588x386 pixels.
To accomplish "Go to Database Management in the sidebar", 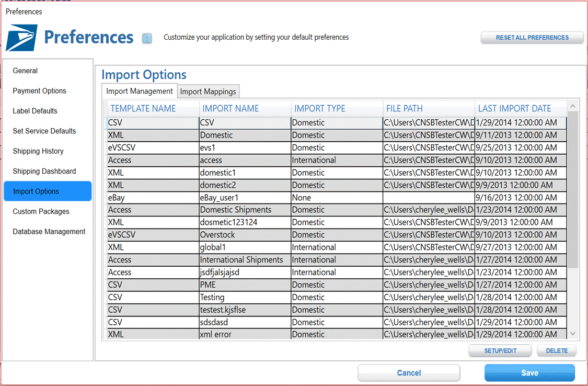I will [49, 232].
